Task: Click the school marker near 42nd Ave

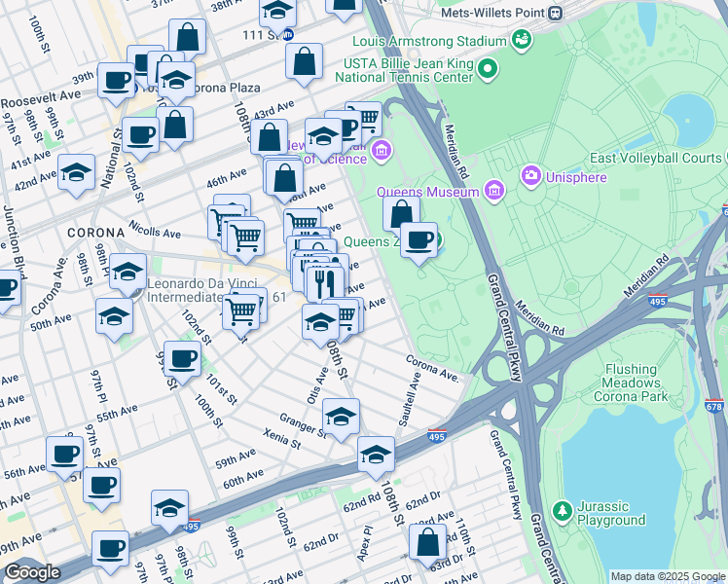Action: [x=77, y=172]
